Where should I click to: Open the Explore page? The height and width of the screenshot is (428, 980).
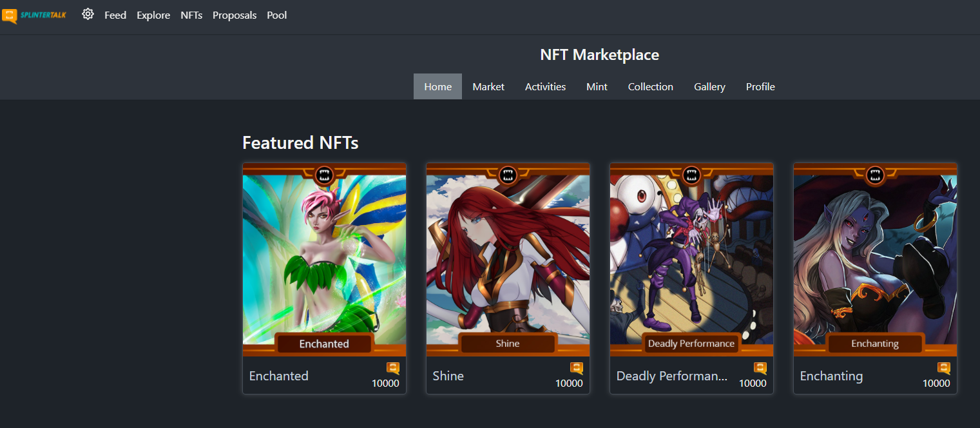click(153, 15)
